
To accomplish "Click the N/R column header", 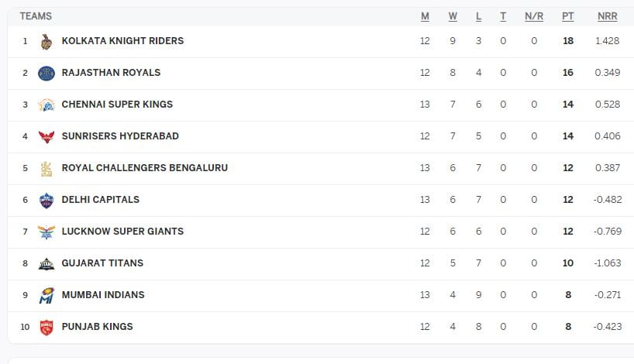I will [x=534, y=16].
